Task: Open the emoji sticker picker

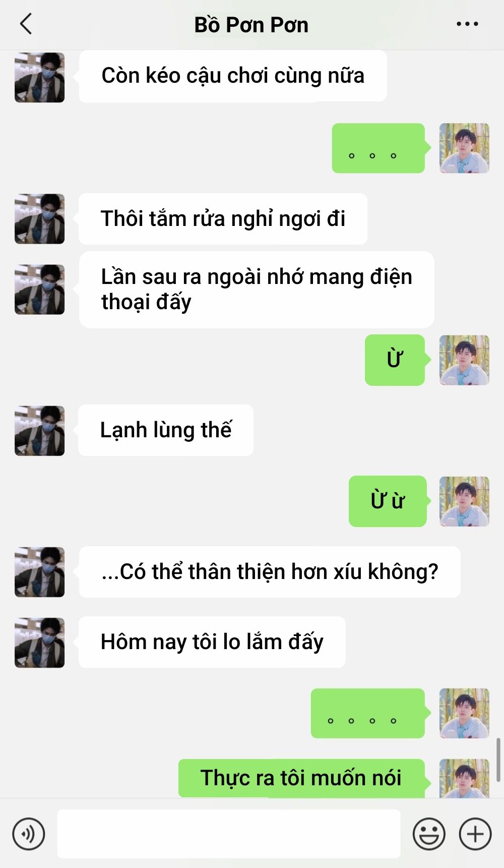Action: 429,834
